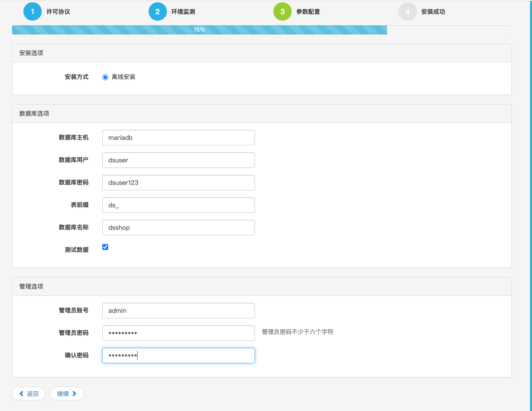The height and width of the screenshot is (411, 532).
Task: Click the 表前缀 field containing ds_
Action: [x=178, y=205]
